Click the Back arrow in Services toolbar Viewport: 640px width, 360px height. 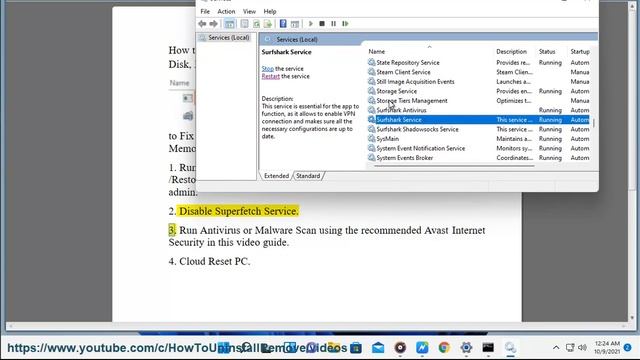[202, 24]
